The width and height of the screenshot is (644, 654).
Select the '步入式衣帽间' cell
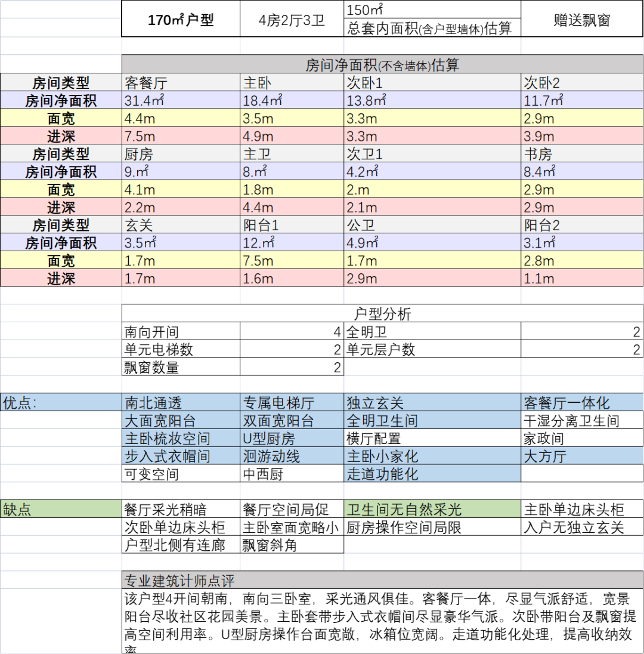tap(181, 456)
